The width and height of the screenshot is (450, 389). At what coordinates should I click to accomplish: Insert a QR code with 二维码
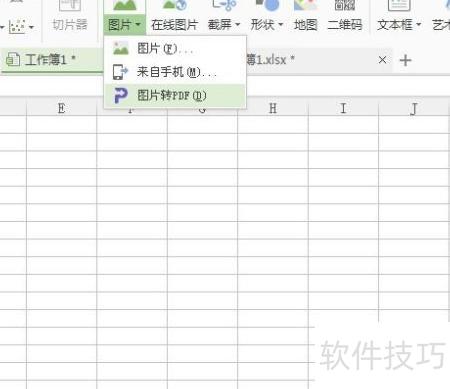tap(345, 25)
